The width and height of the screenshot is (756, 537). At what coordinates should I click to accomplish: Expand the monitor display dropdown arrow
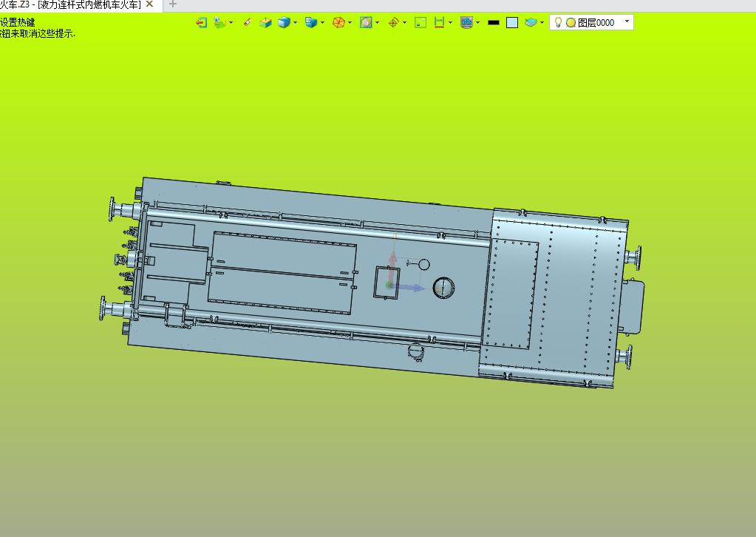click(x=478, y=23)
